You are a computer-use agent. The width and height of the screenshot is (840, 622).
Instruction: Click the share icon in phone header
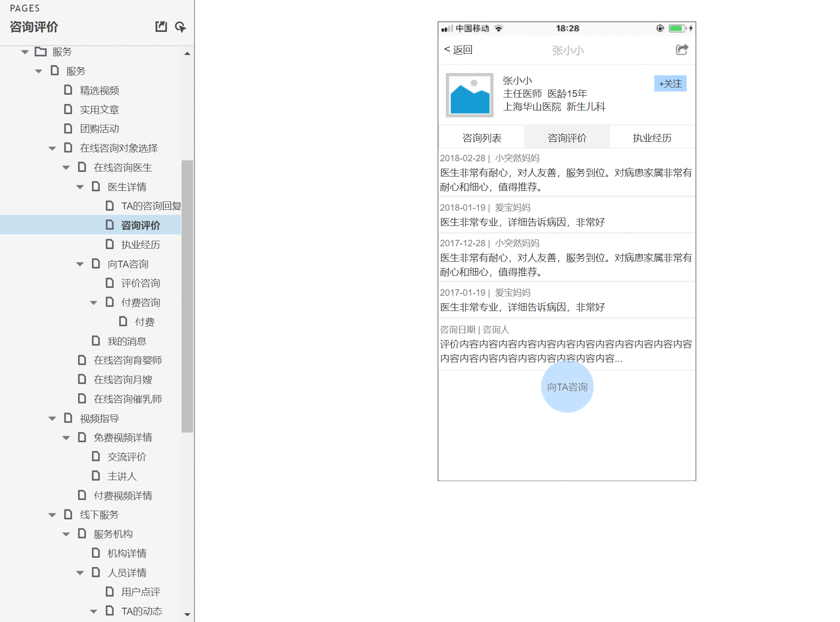[x=682, y=49]
